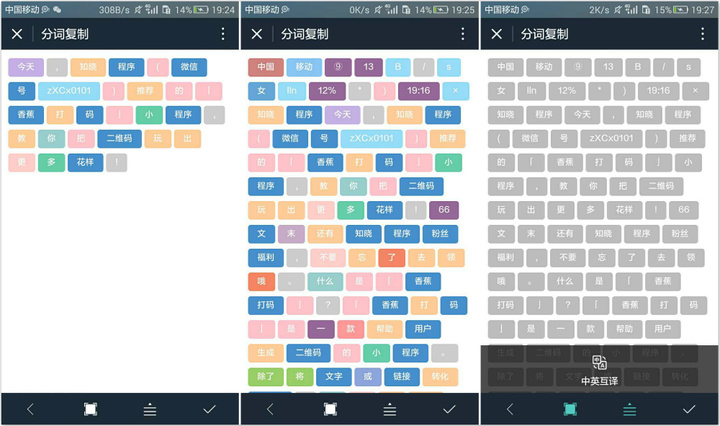Open the three-dot menu on left screen
Viewport: 720px width, 426px height.
223,34
